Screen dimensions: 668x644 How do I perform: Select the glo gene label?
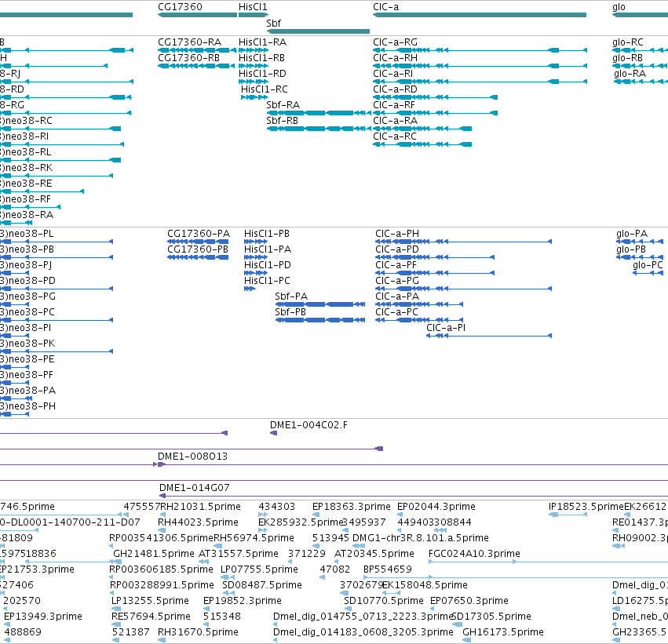tap(619, 7)
